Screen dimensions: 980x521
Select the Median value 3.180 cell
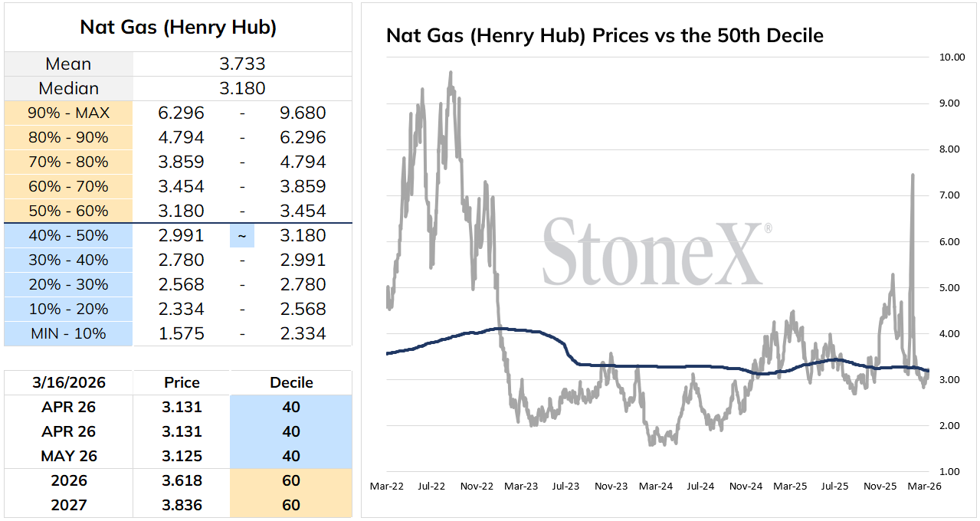coord(242,89)
